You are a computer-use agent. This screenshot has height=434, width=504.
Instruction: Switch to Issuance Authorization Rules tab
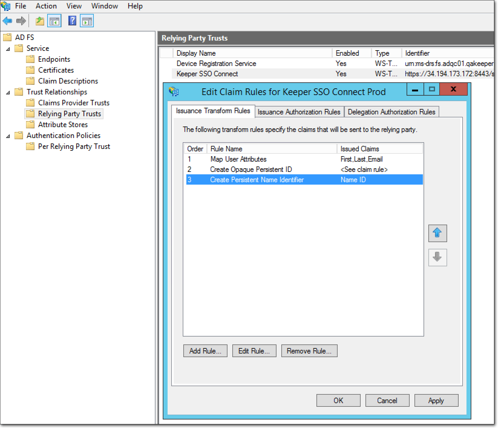[x=299, y=112]
